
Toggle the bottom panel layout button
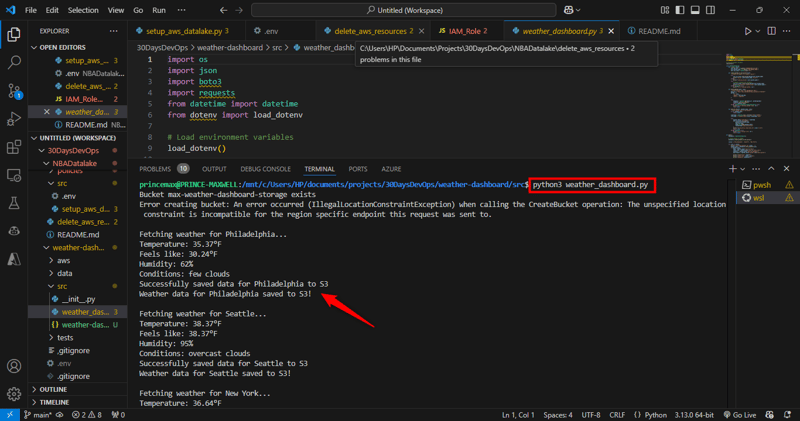(696, 10)
